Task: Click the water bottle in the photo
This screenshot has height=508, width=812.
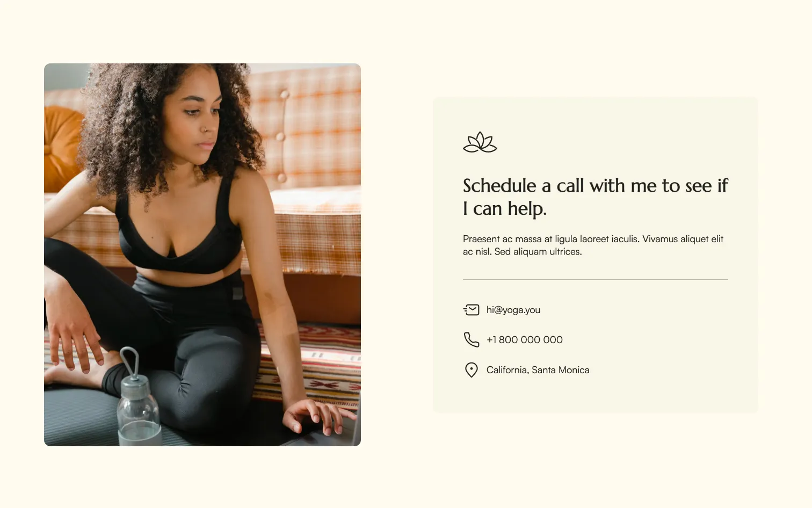Action: 137,400
